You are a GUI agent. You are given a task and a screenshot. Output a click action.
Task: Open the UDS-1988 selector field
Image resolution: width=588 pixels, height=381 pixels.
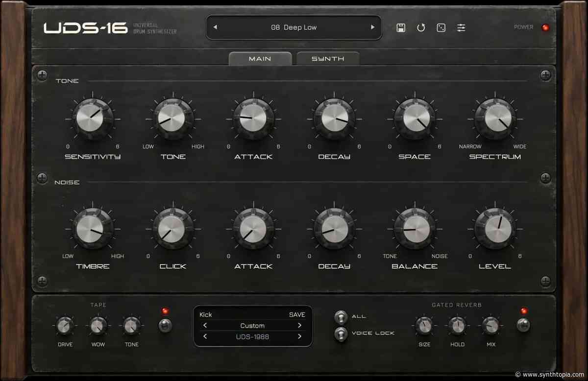[x=252, y=336]
